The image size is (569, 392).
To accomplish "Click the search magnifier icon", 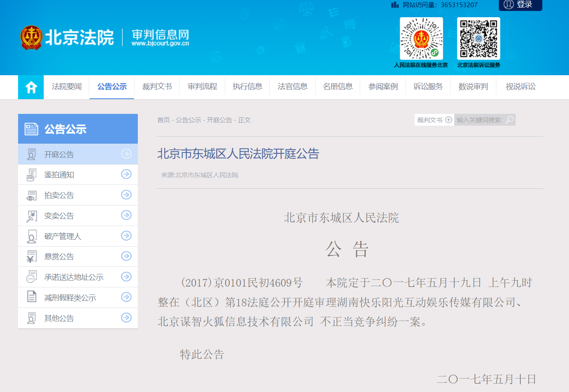I will tap(509, 120).
